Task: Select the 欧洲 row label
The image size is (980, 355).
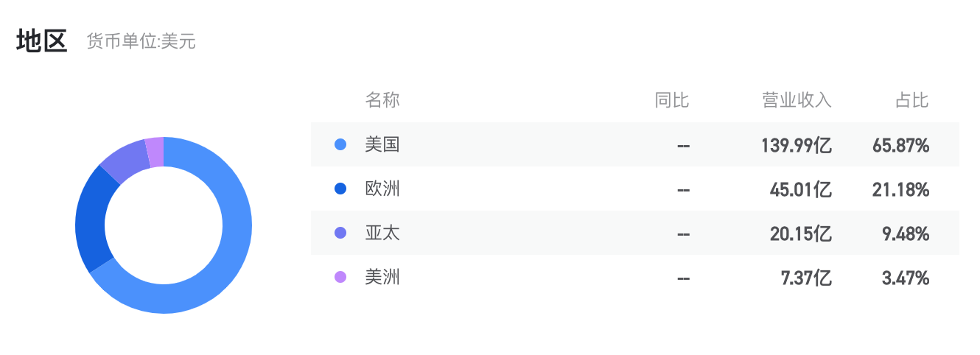Action: (x=382, y=189)
